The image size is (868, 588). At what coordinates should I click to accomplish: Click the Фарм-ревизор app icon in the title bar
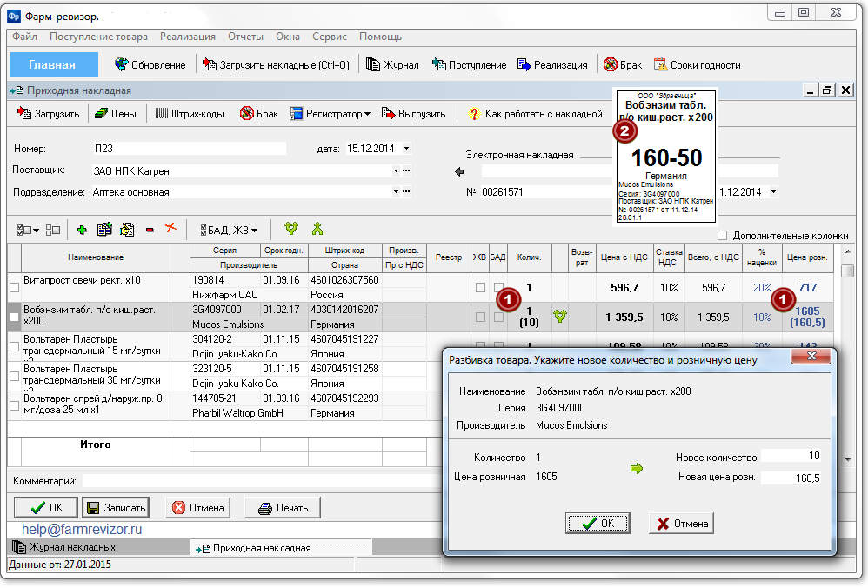14,16
